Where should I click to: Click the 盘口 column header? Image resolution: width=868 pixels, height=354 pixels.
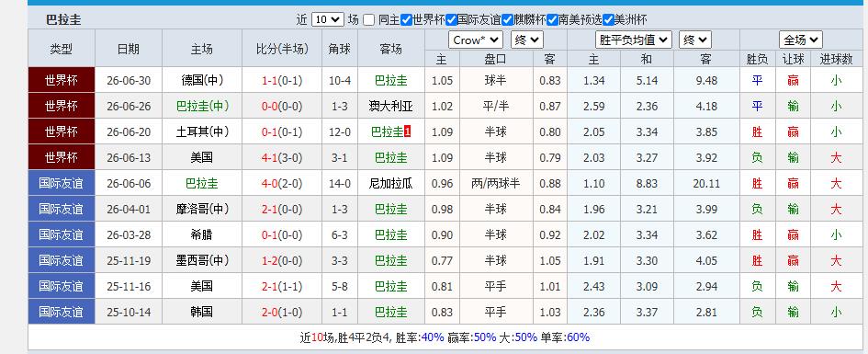coord(495,59)
